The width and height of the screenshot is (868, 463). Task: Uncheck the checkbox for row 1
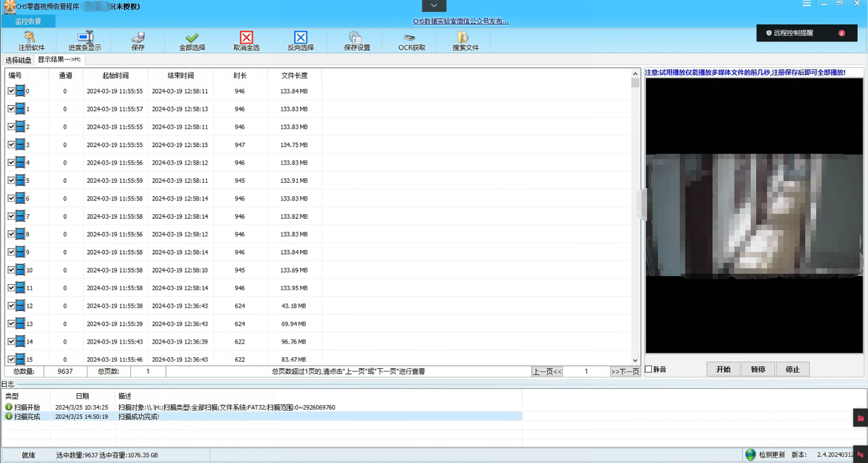pyautogui.click(x=11, y=109)
